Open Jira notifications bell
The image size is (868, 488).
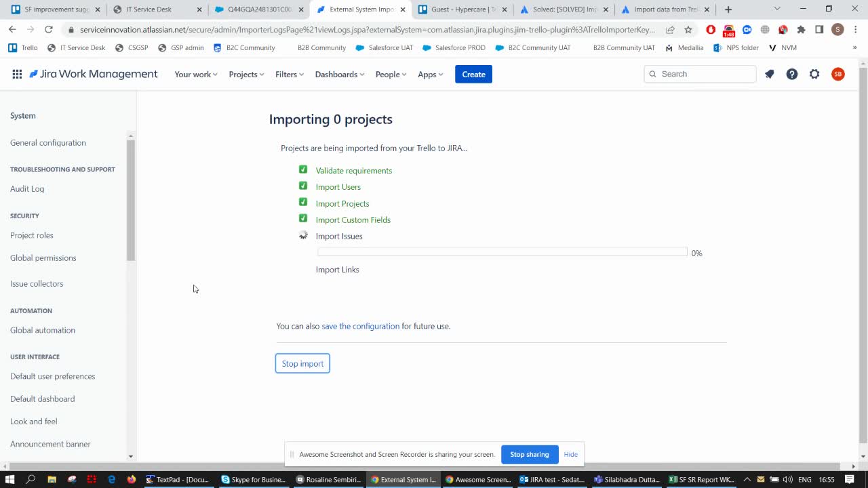click(769, 74)
